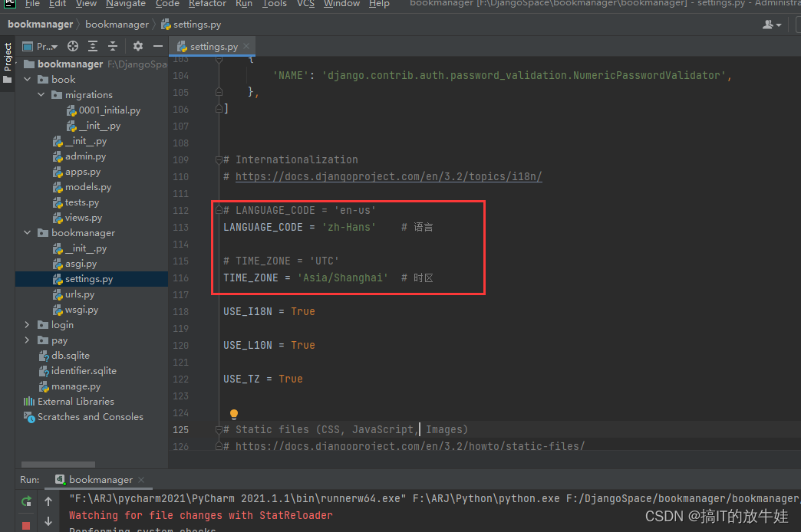Expand the login folder
The height and width of the screenshot is (532, 801).
[28, 325]
